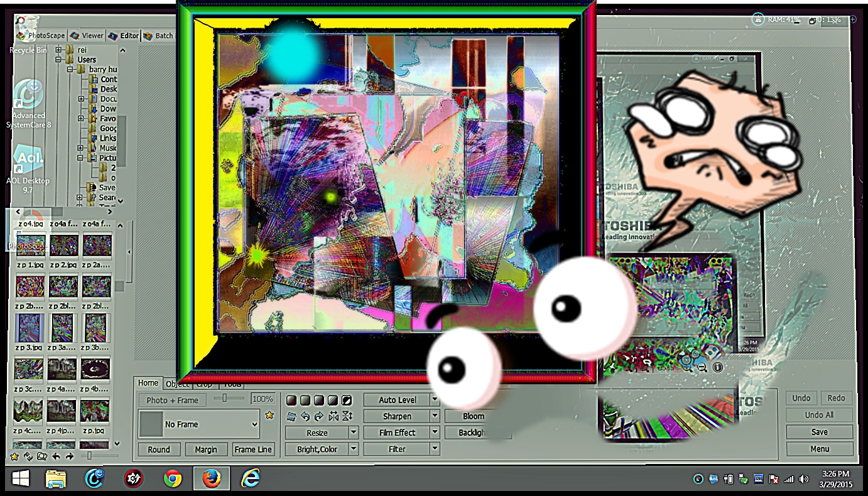Click the Round button

(x=159, y=450)
